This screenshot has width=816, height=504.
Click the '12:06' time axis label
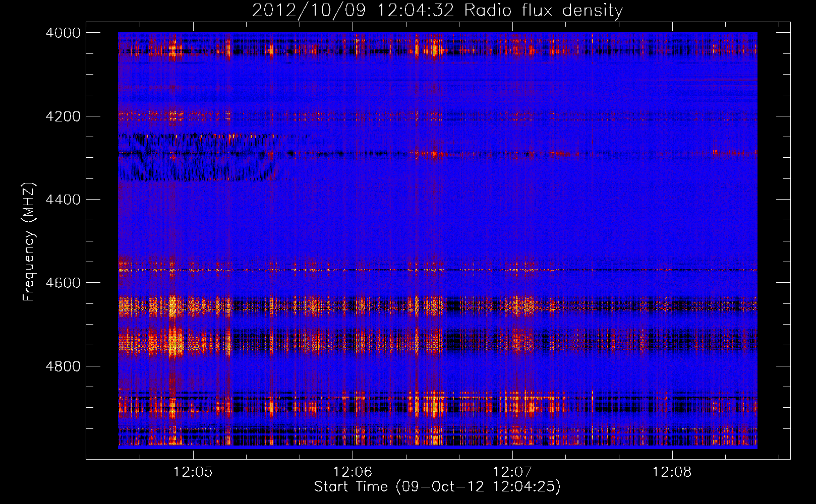(x=353, y=472)
